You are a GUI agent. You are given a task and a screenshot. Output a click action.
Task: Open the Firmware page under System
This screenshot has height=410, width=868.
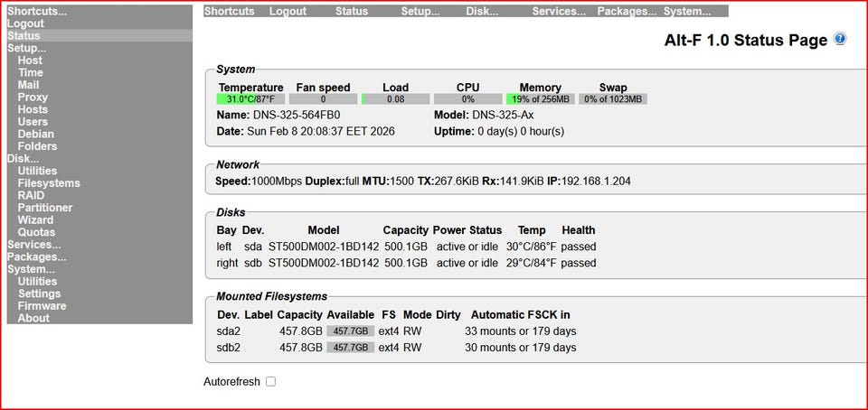tap(42, 305)
